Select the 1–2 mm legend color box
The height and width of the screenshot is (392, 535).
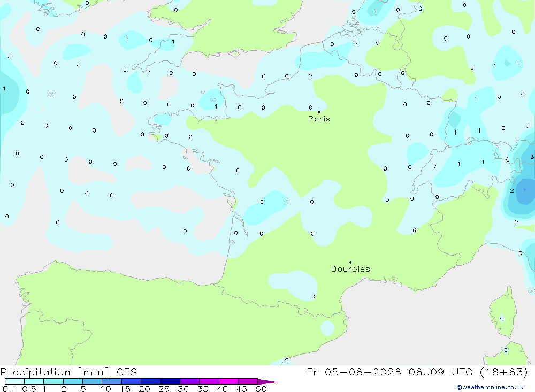[x=53, y=381]
